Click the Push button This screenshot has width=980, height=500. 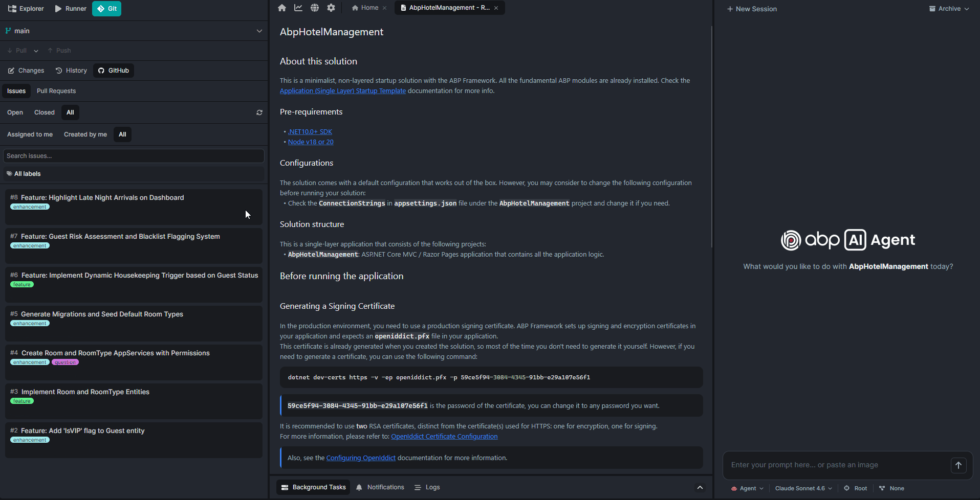59,51
